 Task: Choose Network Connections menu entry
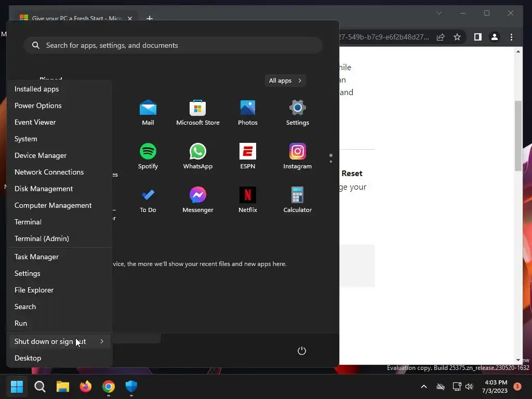point(59,172)
